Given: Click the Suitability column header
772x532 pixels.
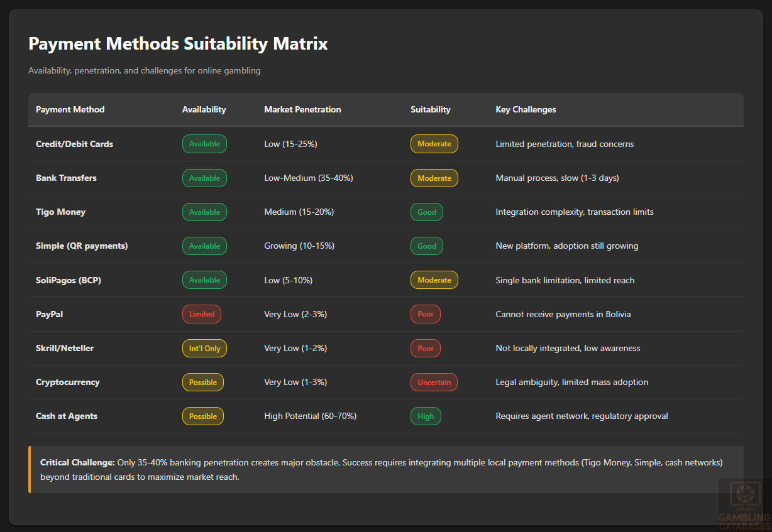Looking at the screenshot, I should pos(430,109).
